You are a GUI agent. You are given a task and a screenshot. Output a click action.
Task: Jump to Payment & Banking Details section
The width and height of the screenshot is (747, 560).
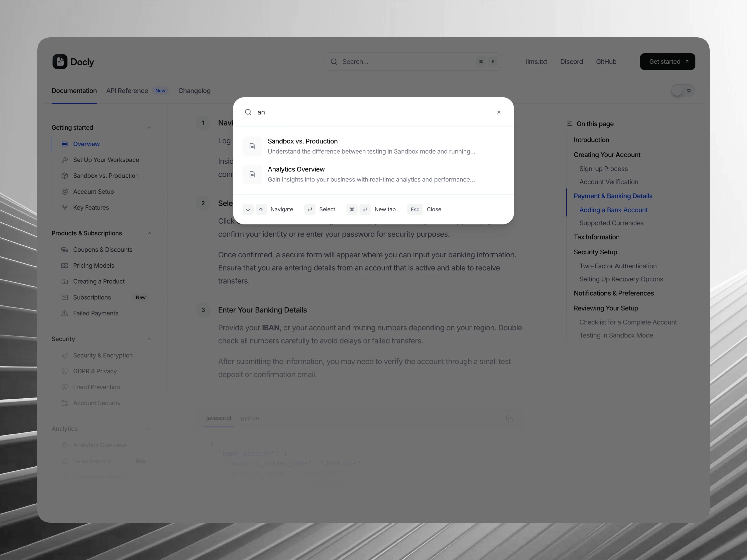[613, 196]
